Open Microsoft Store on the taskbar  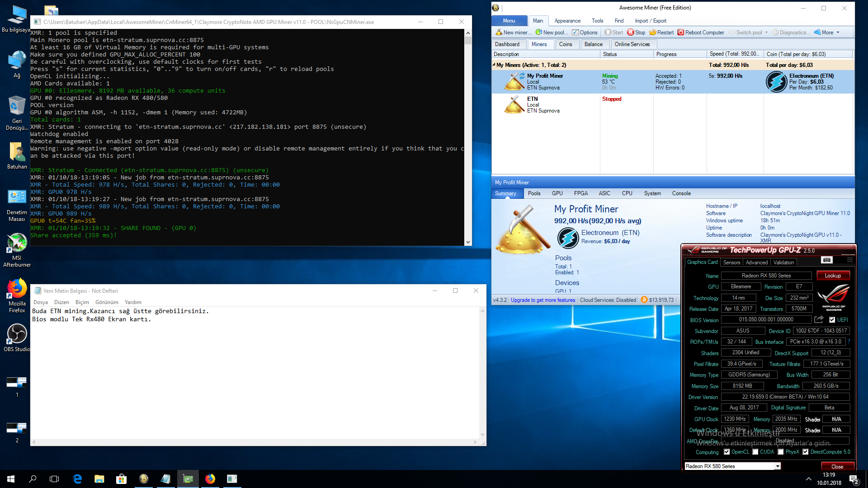[x=122, y=479]
